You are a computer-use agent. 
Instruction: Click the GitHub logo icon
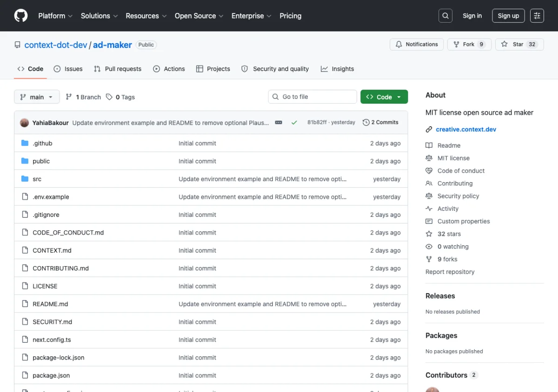tap(21, 16)
